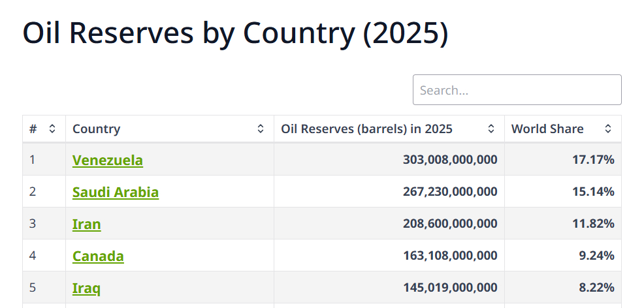Click the World Share column sort arrows
The height and width of the screenshot is (308, 644).
608,129
